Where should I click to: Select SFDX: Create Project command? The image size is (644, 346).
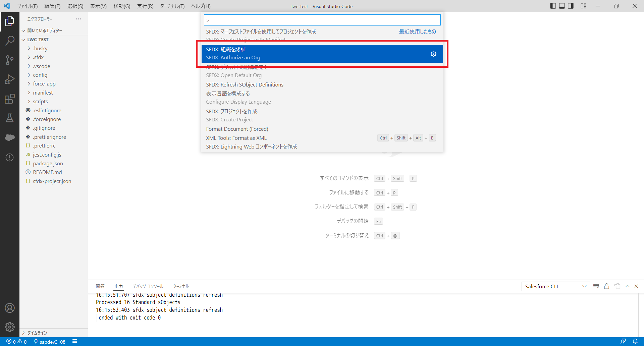322,116
